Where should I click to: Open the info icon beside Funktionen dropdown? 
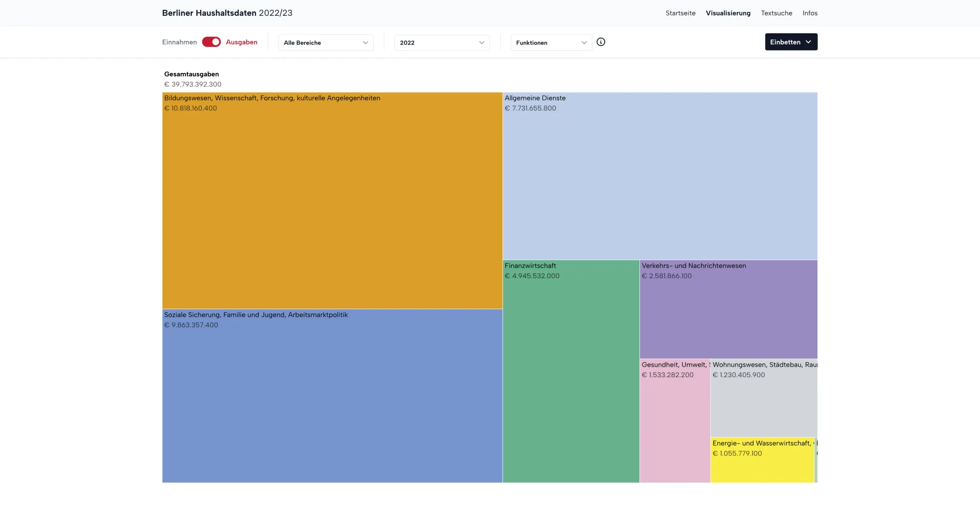(x=601, y=42)
